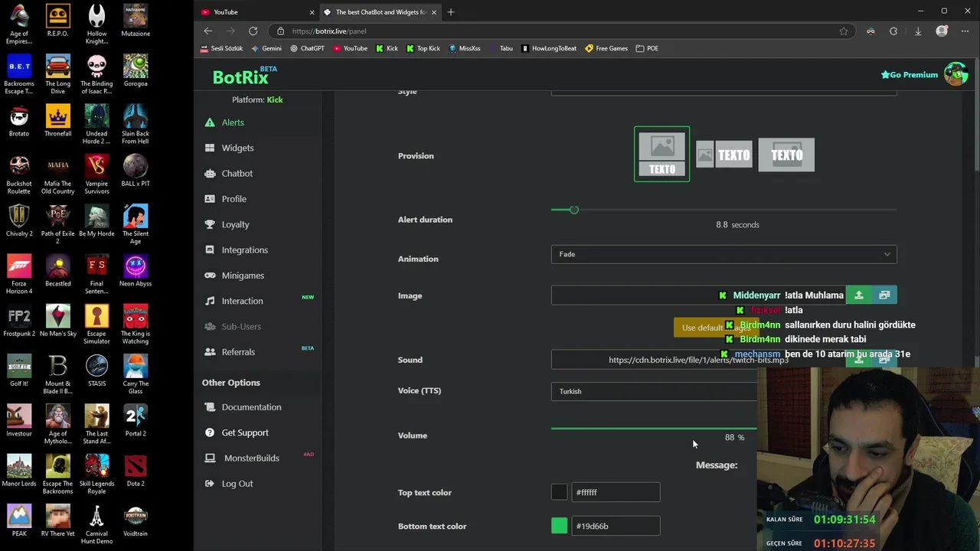
Task: Open the Thronefall desktop icon
Action: coord(58,121)
